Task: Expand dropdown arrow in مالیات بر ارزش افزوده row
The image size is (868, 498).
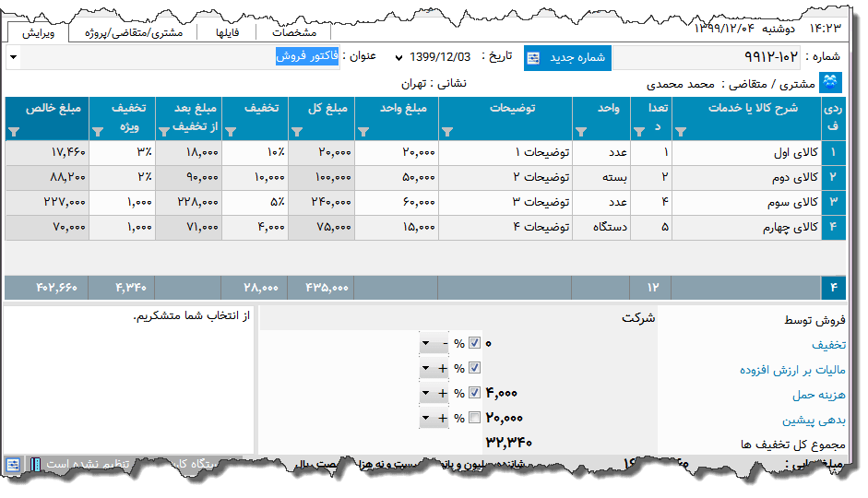Action: 425,369
